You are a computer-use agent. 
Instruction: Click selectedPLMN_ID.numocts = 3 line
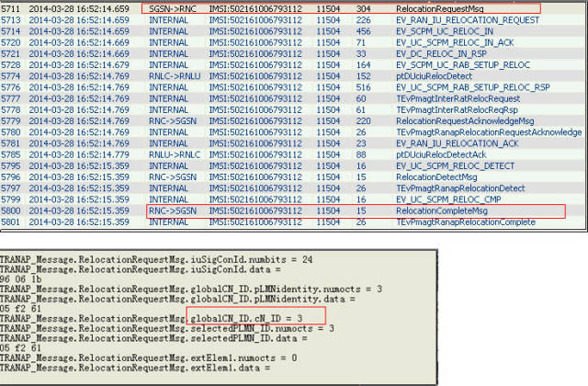pos(167,328)
